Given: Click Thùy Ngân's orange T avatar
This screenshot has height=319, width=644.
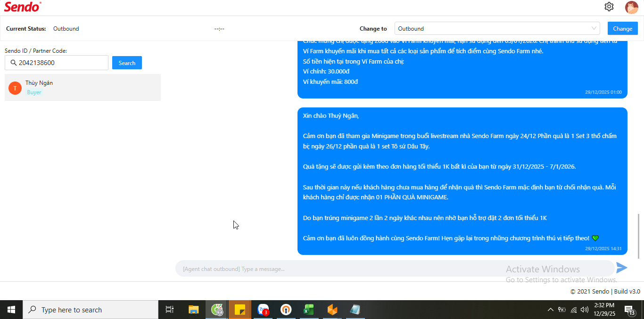Looking at the screenshot, I should (15, 88).
